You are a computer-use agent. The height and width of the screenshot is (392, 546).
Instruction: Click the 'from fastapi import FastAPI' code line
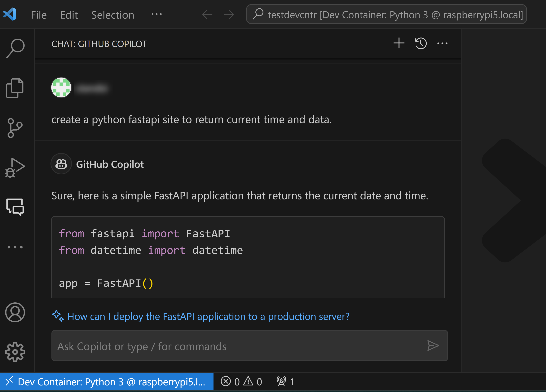144,234
